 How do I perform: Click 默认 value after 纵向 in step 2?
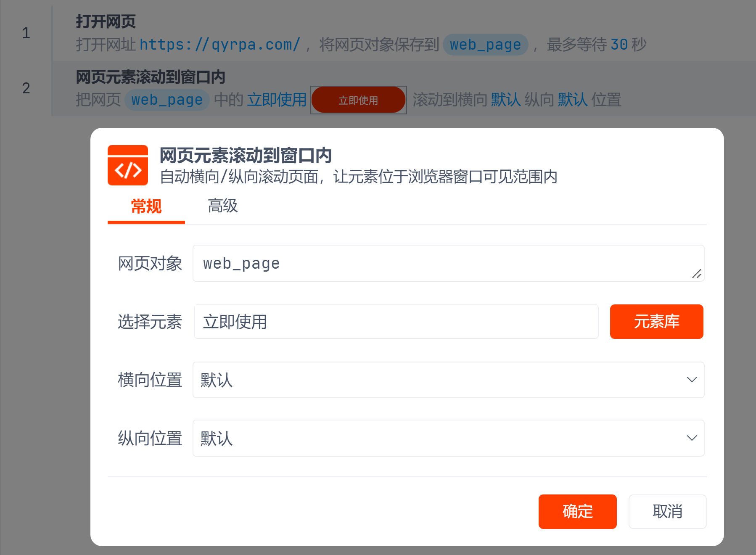click(573, 100)
